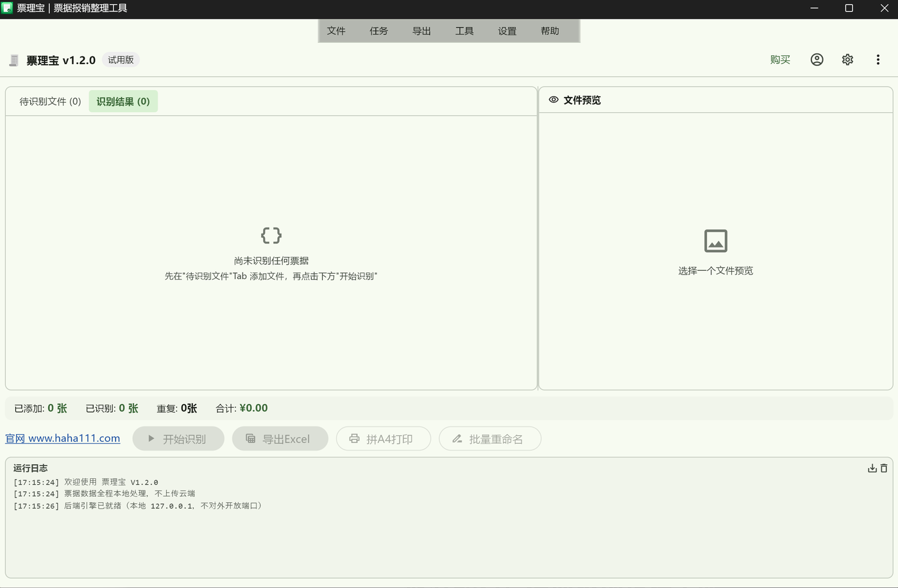
Task: Click the 合计: ¥0.00 total text
Action: click(242, 408)
